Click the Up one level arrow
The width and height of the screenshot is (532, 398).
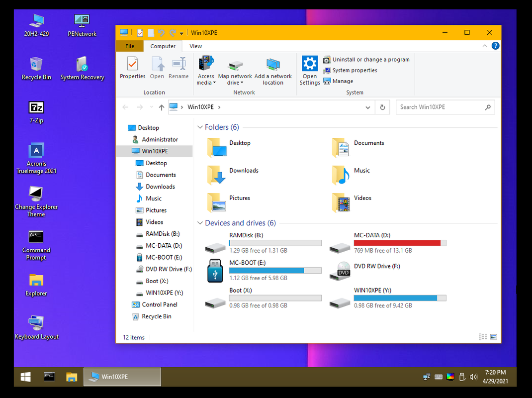click(162, 107)
